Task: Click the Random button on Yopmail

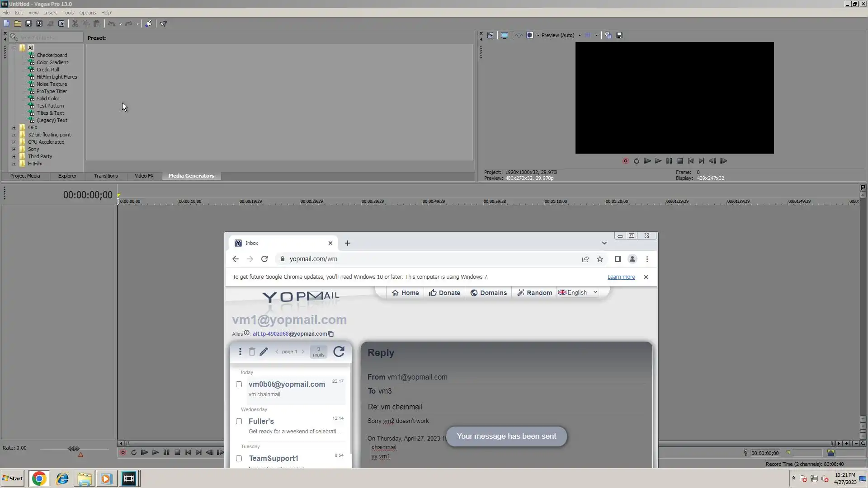Action: click(534, 293)
